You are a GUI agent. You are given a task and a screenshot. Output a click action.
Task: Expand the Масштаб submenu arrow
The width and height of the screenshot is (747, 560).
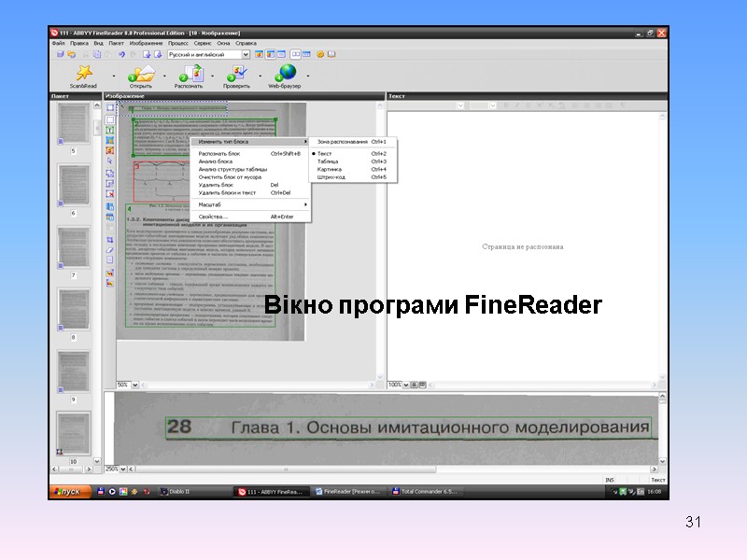305,204
